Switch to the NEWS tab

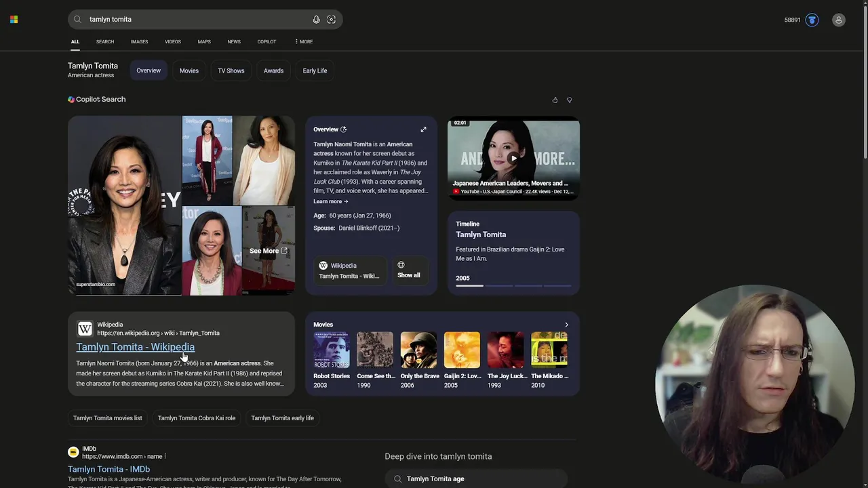(234, 42)
